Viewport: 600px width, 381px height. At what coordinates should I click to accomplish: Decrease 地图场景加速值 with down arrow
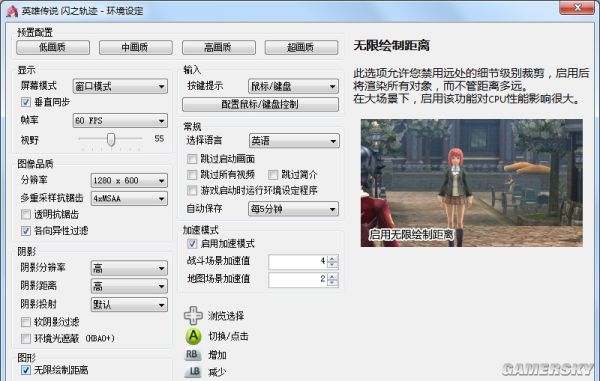click(x=333, y=283)
